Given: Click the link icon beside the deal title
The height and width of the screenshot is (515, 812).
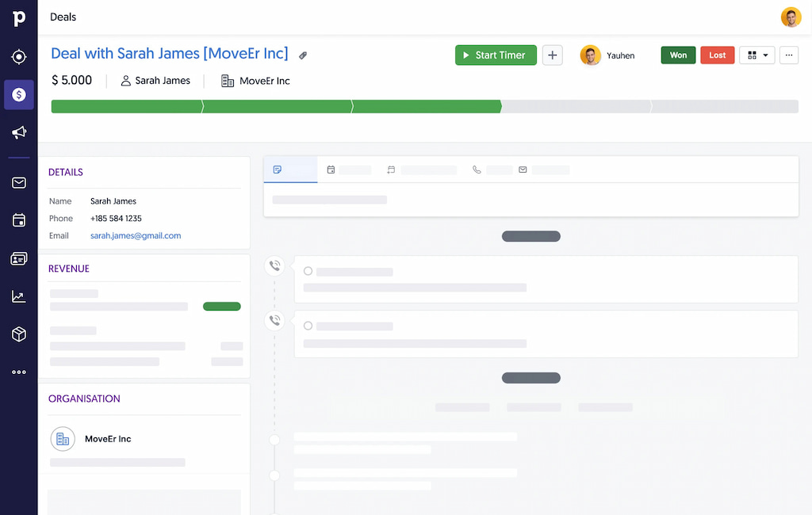Looking at the screenshot, I should point(303,55).
